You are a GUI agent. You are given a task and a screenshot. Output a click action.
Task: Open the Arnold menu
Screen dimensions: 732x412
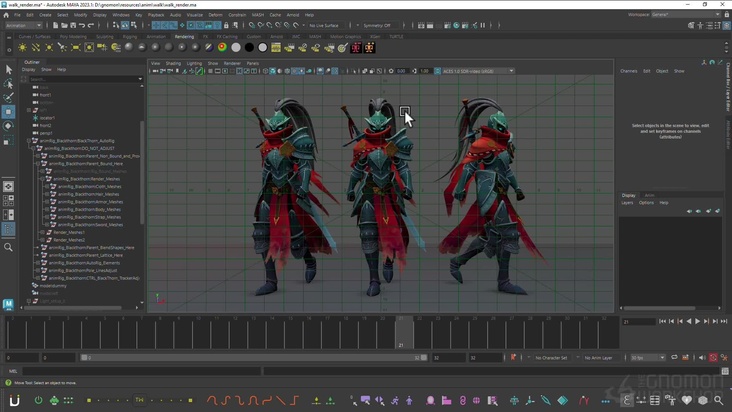pyautogui.click(x=293, y=15)
